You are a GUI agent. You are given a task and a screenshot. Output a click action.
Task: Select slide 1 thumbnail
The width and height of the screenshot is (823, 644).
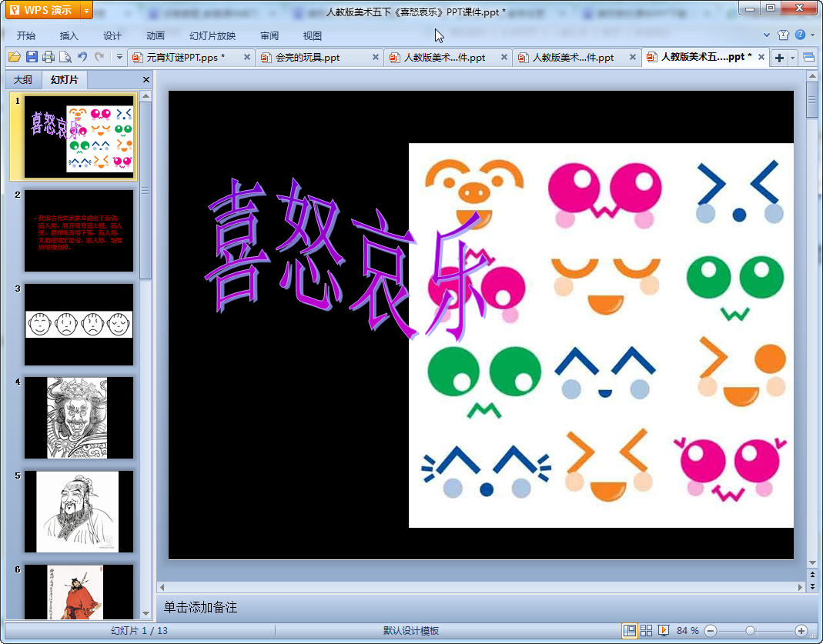click(79, 136)
